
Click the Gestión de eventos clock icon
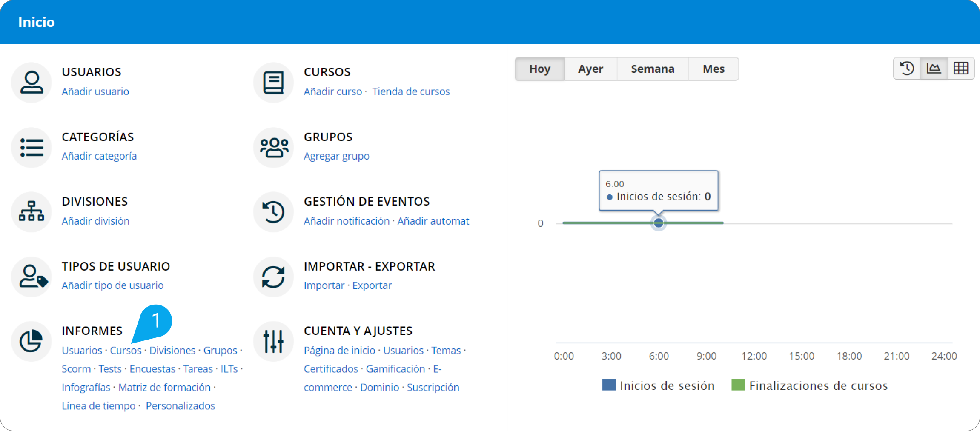coord(273,211)
